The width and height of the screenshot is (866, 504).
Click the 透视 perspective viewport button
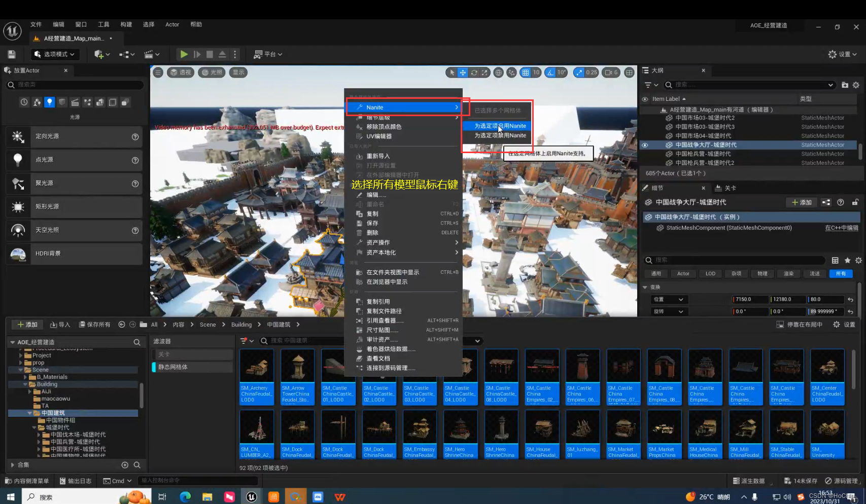pos(180,72)
